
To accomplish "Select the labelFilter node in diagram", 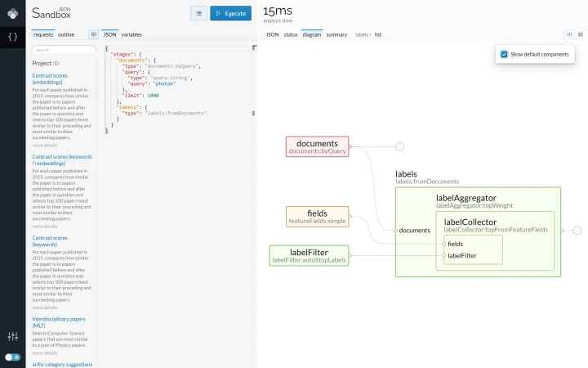I will pos(309,256).
